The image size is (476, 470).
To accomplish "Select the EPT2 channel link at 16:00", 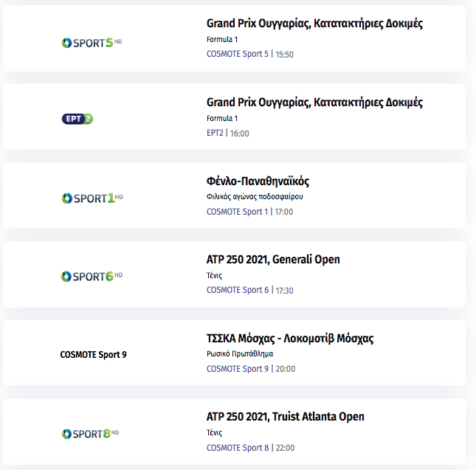I will [x=215, y=133].
